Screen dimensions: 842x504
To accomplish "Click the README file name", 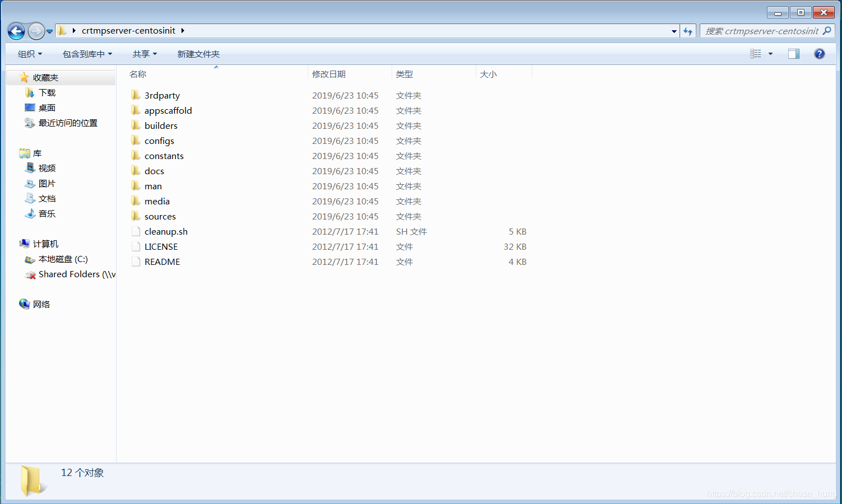I will [x=162, y=262].
